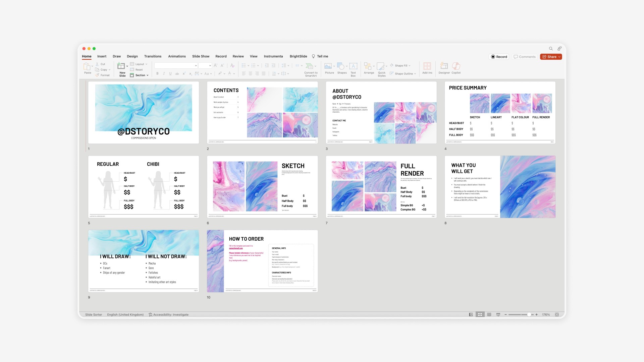Insert a Text Box
The width and height of the screenshot is (644, 362).
click(x=353, y=66)
